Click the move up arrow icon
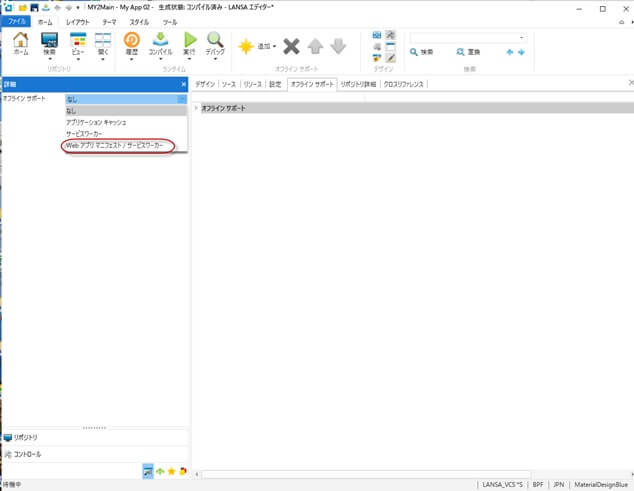Screen dimensions: 634x491 (315, 46)
